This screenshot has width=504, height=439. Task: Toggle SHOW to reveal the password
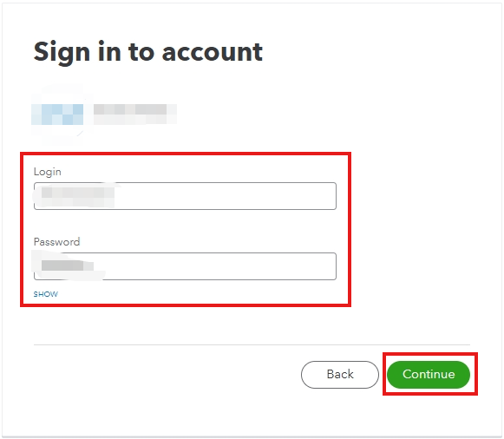46,294
